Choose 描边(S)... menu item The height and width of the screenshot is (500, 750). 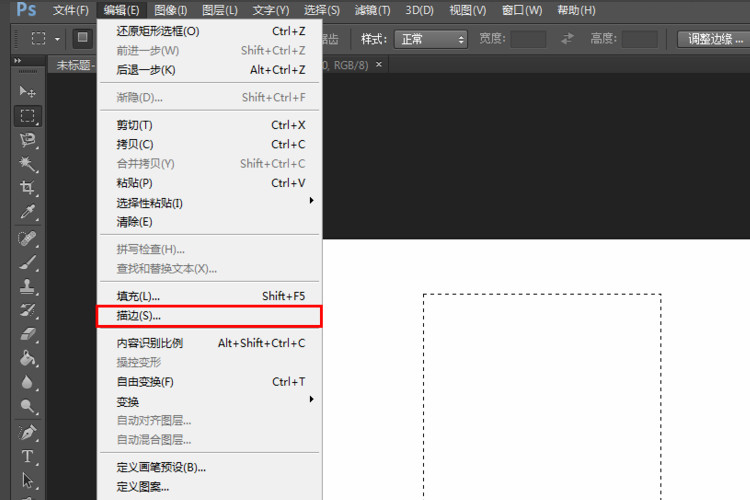(210, 316)
